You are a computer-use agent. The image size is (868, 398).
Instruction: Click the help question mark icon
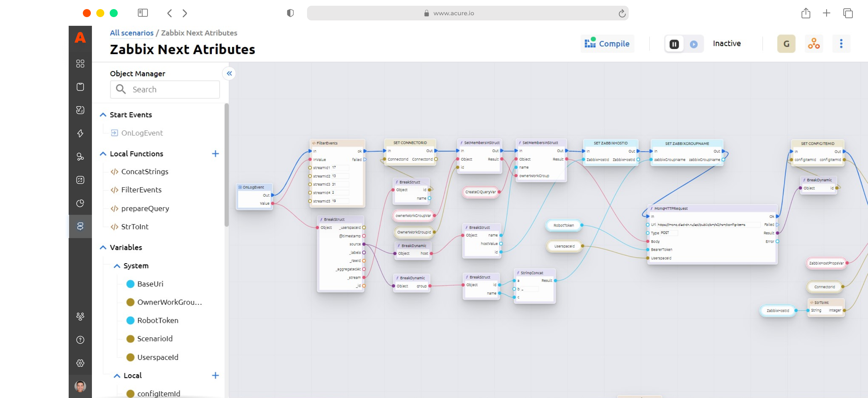pos(80,339)
